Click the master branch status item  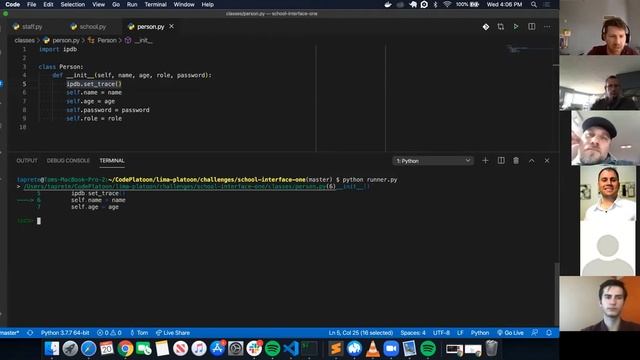click(x=9, y=333)
